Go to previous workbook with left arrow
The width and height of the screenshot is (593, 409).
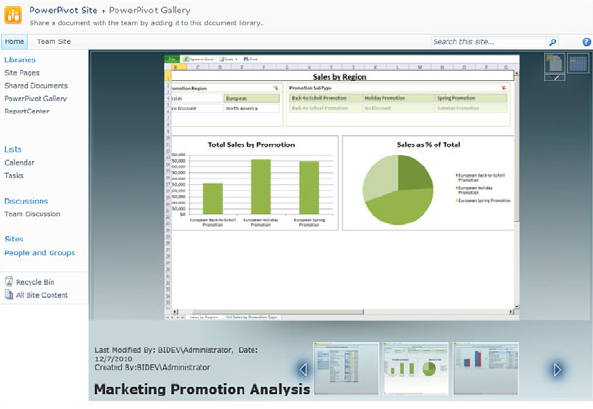pyautogui.click(x=303, y=369)
